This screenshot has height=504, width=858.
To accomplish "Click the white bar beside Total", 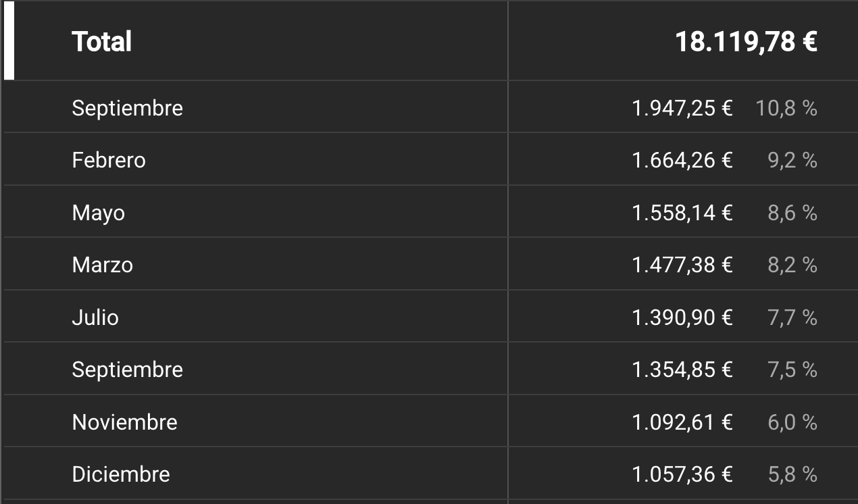I will [9, 42].
